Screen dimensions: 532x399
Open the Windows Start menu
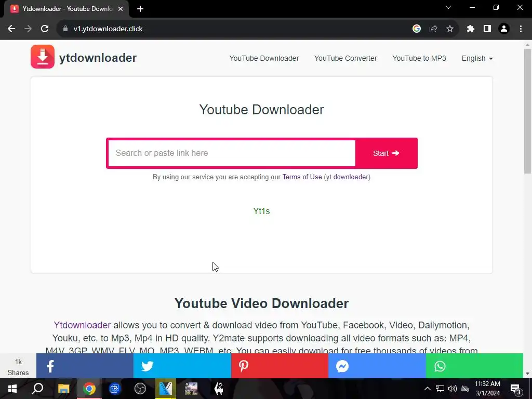(12, 389)
